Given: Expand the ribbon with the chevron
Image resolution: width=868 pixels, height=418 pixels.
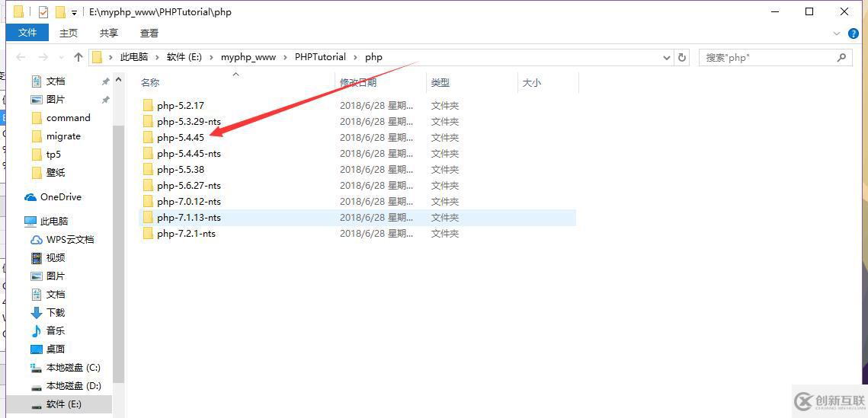Looking at the screenshot, I should click(838, 34).
